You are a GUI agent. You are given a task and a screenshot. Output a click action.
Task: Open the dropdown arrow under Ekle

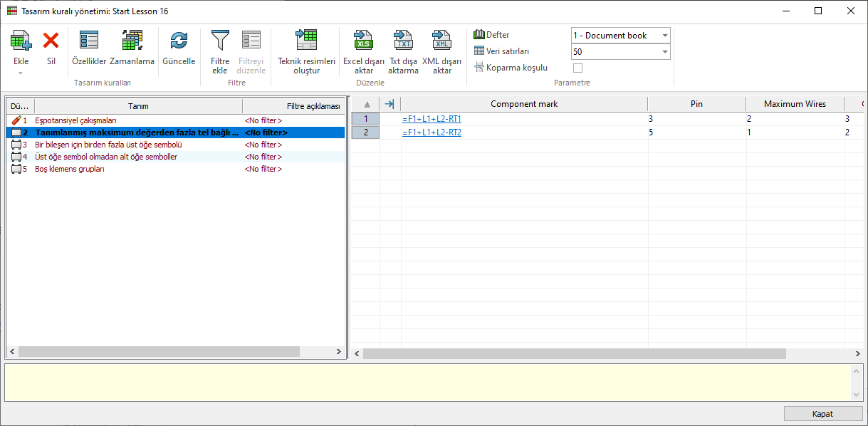pyautogui.click(x=21, y=73)
